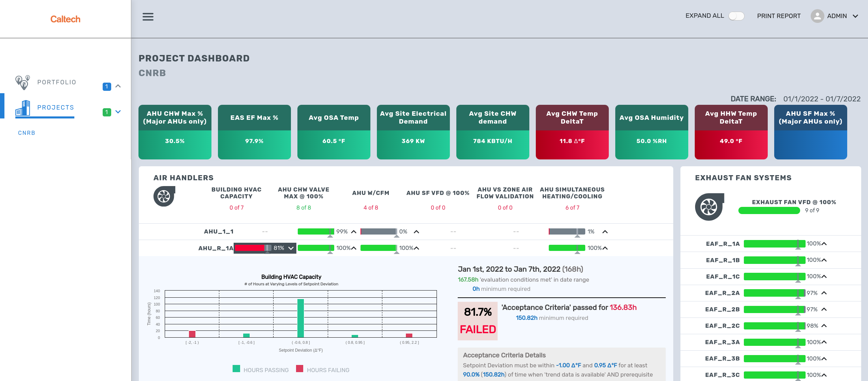The height and width of the screenshot is (381, 868).
Task: Expand AHU_R_1A W/CFM 100% chevron
Action: tap(416, 248)
